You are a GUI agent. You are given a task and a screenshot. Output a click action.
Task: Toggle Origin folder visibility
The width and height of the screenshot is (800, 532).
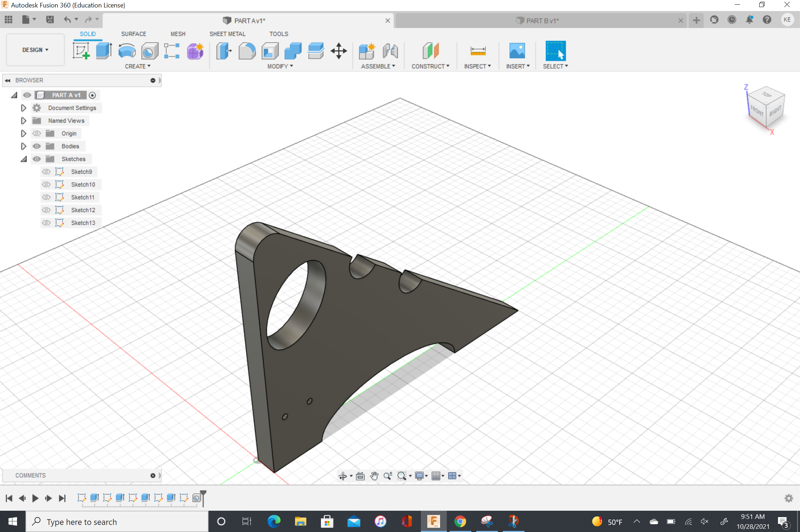coord(37,133)
